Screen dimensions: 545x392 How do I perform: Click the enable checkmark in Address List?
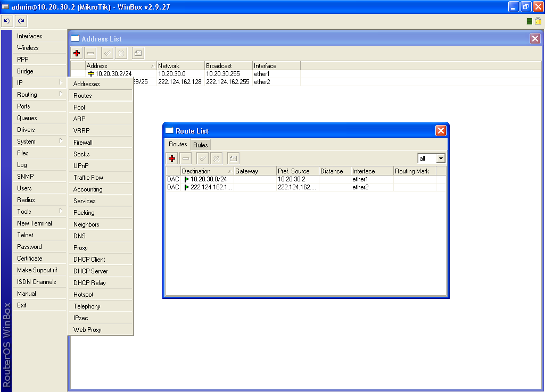tap(107, 53)
